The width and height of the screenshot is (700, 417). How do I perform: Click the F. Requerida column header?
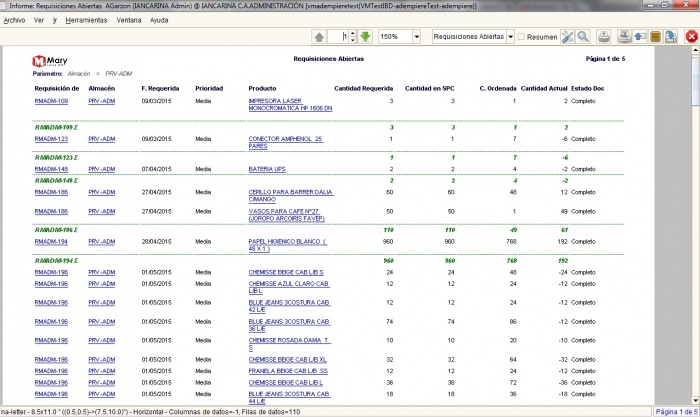(160, 88)
